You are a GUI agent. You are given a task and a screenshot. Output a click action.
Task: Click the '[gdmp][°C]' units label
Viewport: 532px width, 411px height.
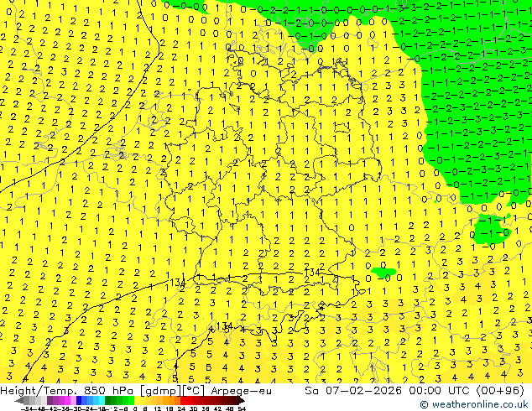[x=173, y=391]
